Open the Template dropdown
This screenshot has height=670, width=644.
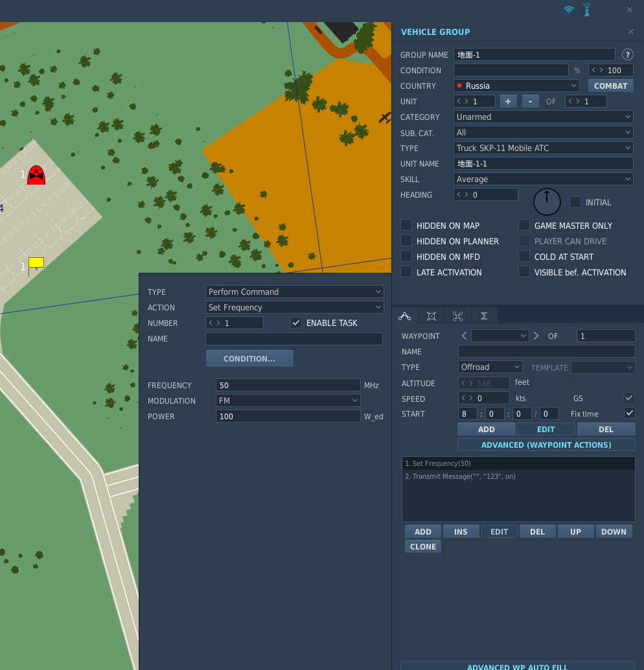[603, 367]
